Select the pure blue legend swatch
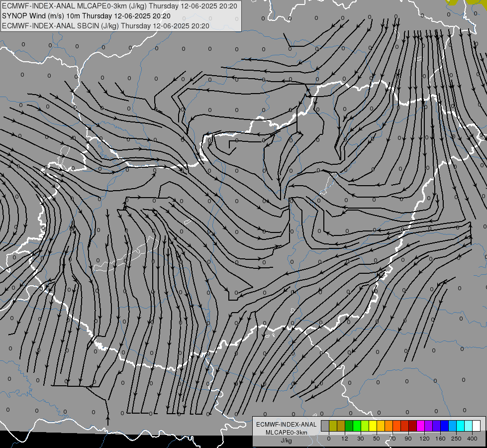The width and height of the screenshot is (487, 448). click(445, 426)
